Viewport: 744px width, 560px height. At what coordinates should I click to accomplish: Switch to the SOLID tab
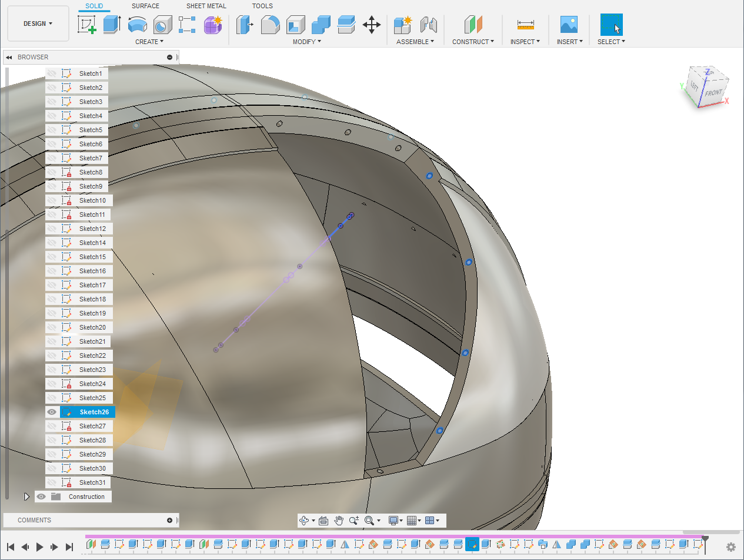(x=94, y=6)
